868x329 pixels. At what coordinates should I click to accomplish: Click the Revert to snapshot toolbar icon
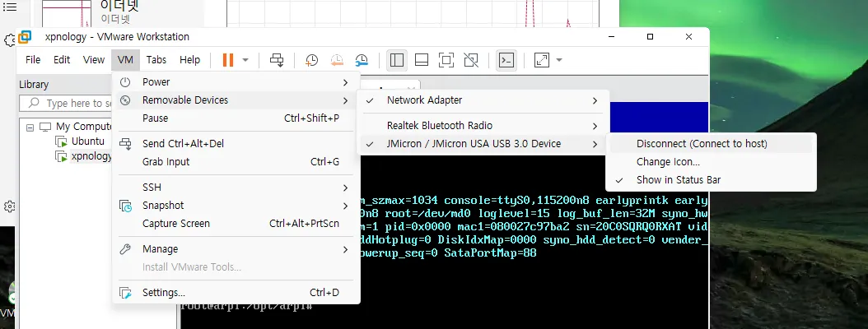(337, 60)
